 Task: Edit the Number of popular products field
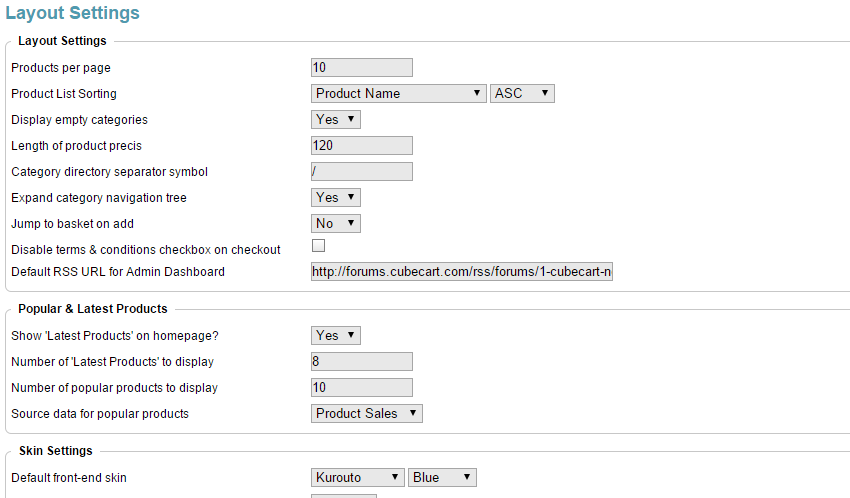coord(362,387)
